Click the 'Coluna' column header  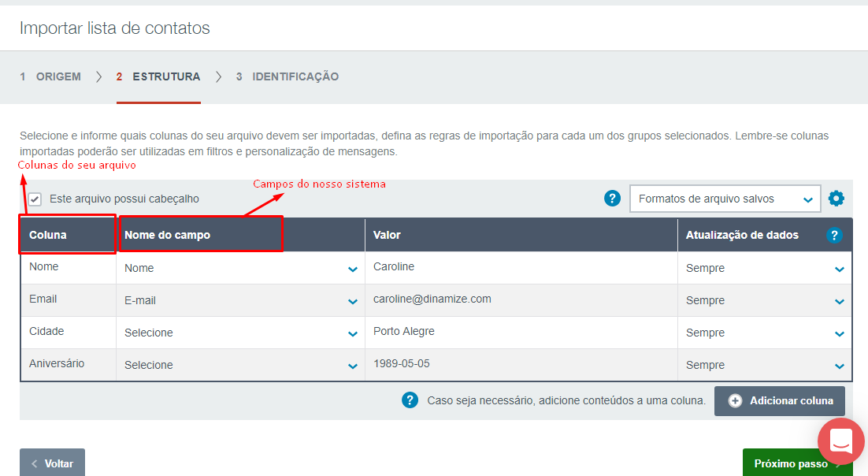68,235
